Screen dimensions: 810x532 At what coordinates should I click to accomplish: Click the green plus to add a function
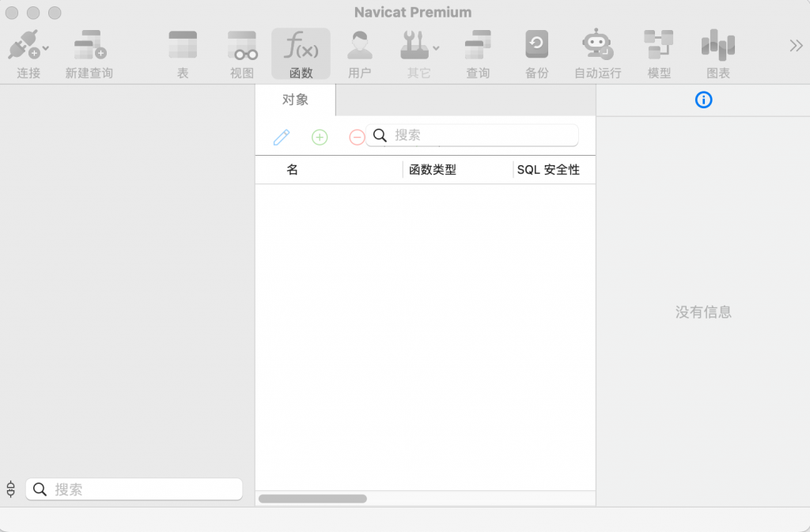coord(320,137)
